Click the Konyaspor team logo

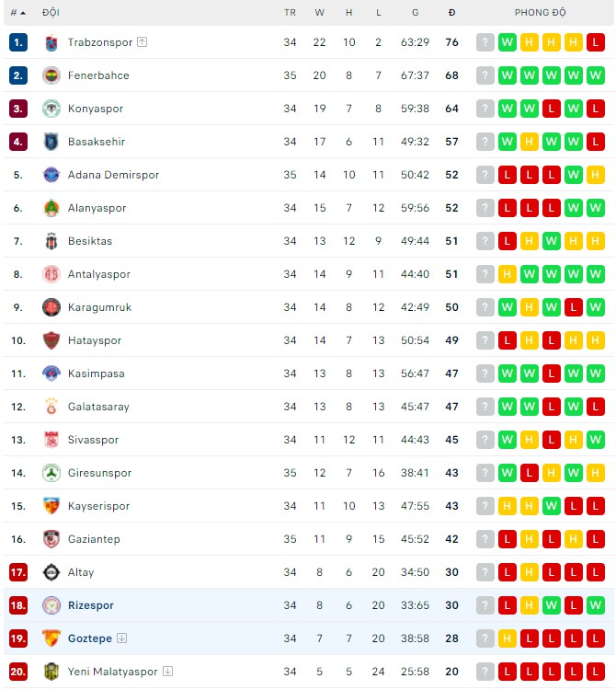coord(51,109)
